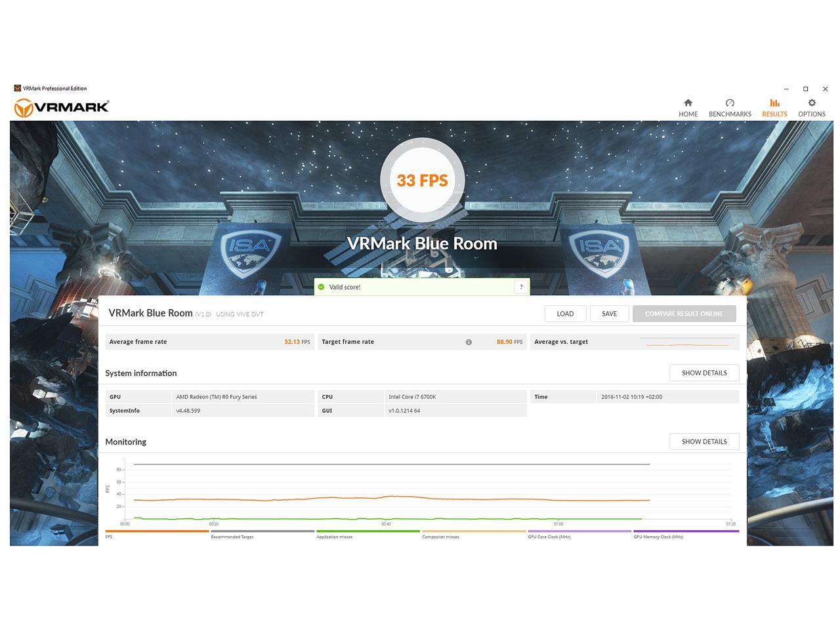Toggle the GPU Memory Clock legend entry

pyautogui.click(x=686, y=535)
